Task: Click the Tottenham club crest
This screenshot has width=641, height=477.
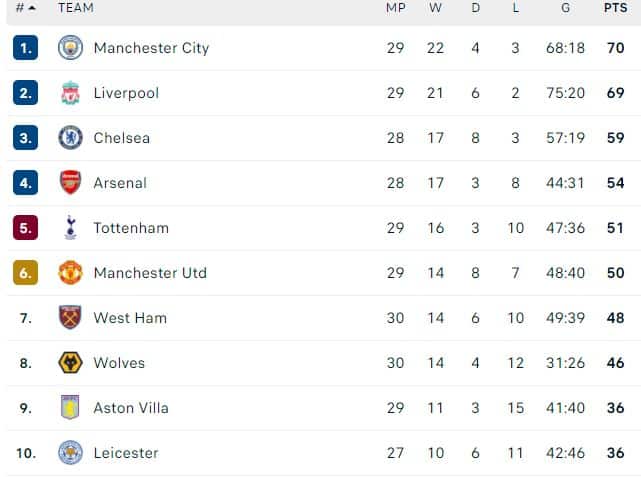Action: pyautogui.click(x=70, y=227)
